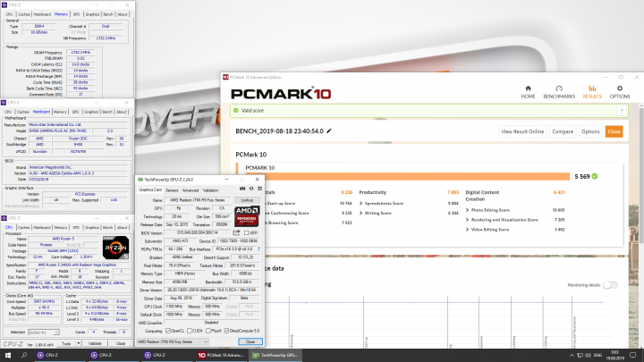The height and width of the screenshot is (362, 644).
Task: Open first CPU-Z taskbar item
Action: pyautogui.click(x=59, y=355)
